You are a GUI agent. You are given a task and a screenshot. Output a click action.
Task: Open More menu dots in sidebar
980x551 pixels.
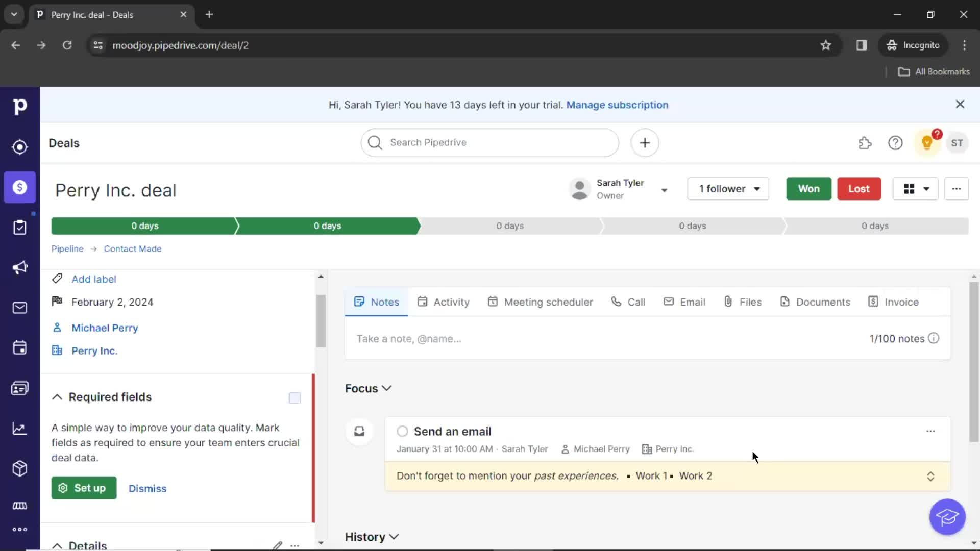coord(19,530)
